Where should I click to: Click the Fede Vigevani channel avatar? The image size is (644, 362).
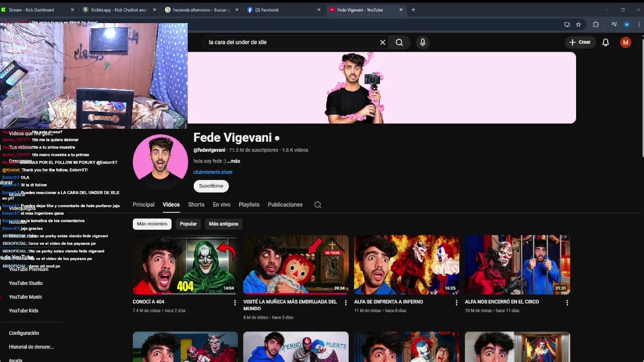point(160,162)
